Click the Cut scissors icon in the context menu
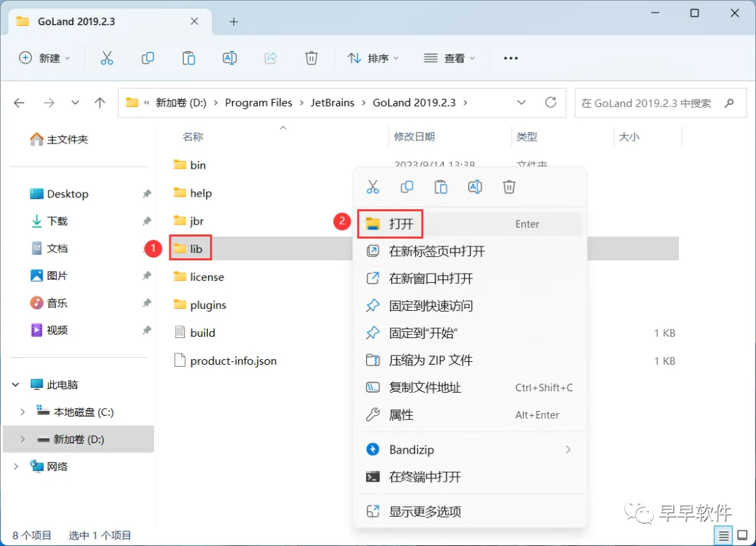756x546 pixels. coord(372,187)
